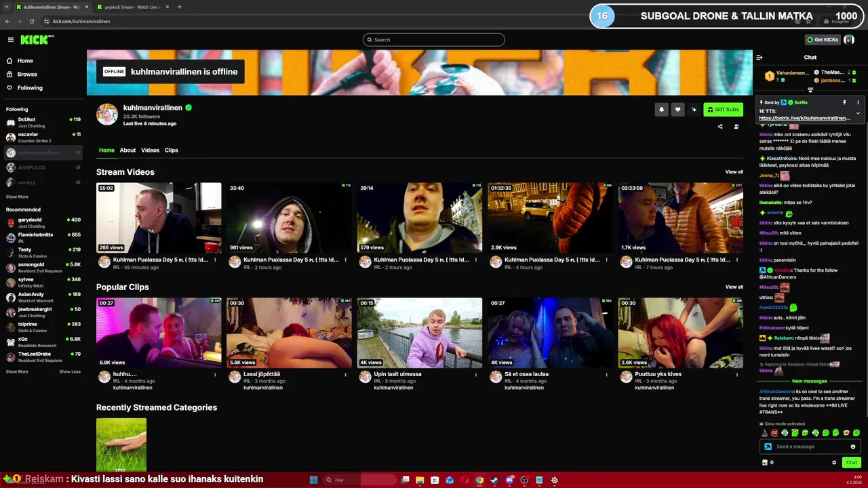Select the Home tab on channel
The height and width of the screenshot is (488, 868).
tap(106, 150)
